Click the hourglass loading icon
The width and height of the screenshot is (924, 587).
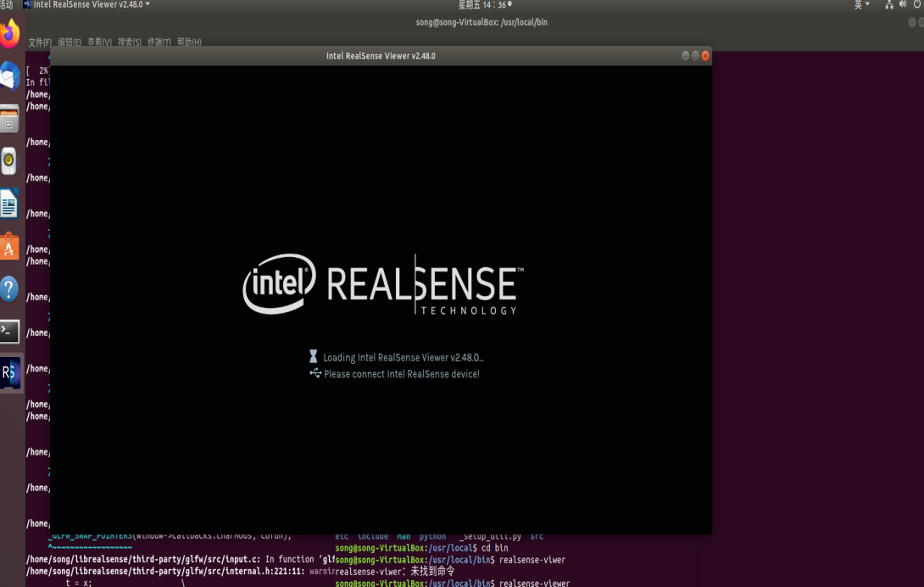314,356
